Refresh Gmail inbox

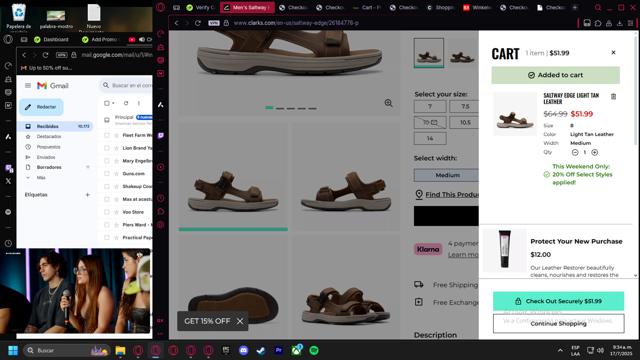point(126,103)
